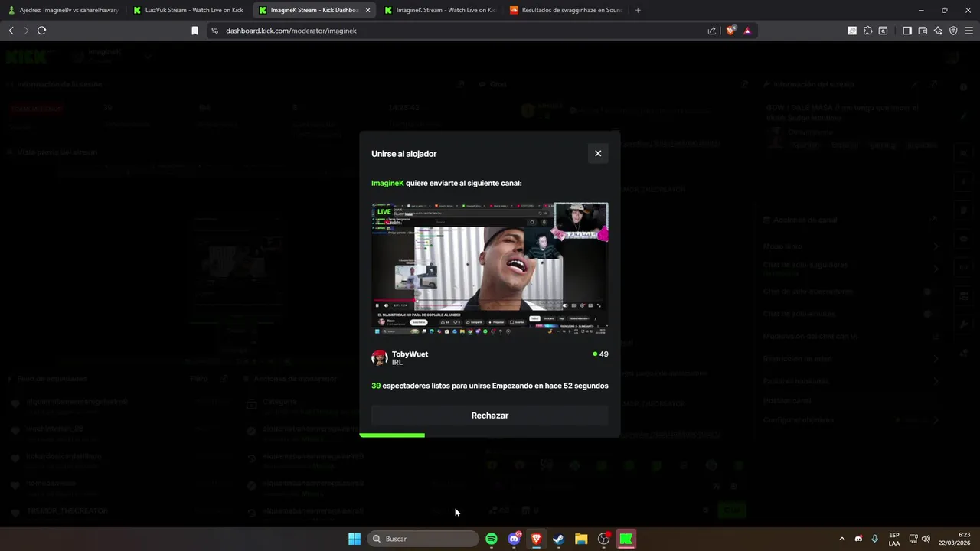The image size is (980, 551).
Task: Switch to the Ajedrez ImagineBv chess tab
Action: point(64,10)
